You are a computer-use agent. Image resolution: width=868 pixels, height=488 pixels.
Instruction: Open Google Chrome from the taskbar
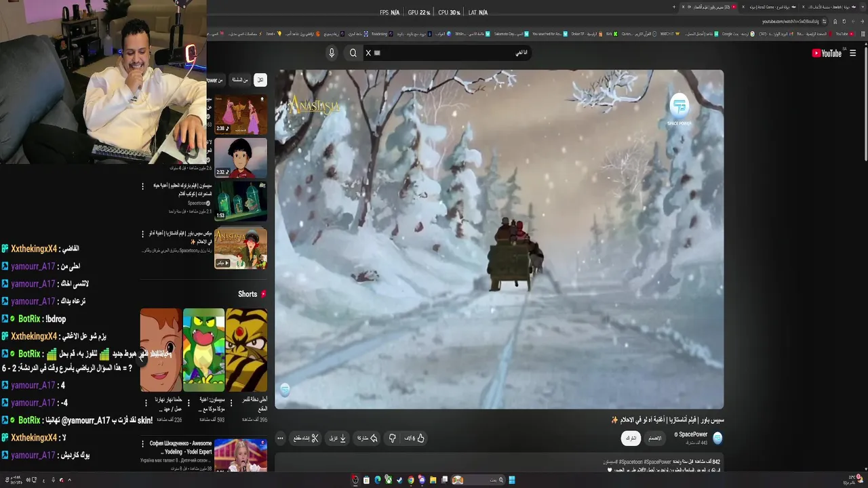[410, 480]
